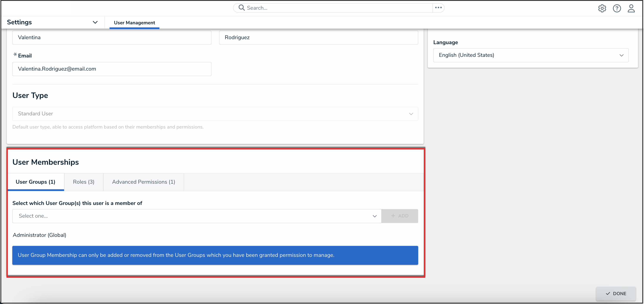The height and width of the screenshot is (304, 644).
Task: Click the Settings menu chevron
Action: click(x=95, y=22)
